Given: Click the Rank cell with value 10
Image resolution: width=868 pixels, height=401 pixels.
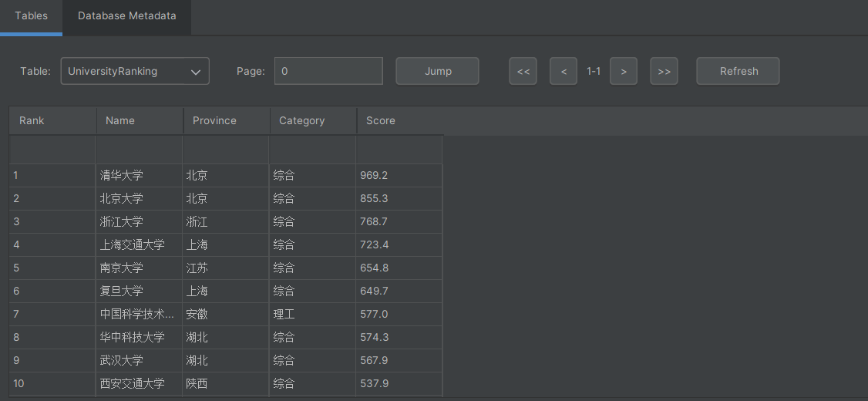Looking at the screenshot, I should (x=52, y=384).
